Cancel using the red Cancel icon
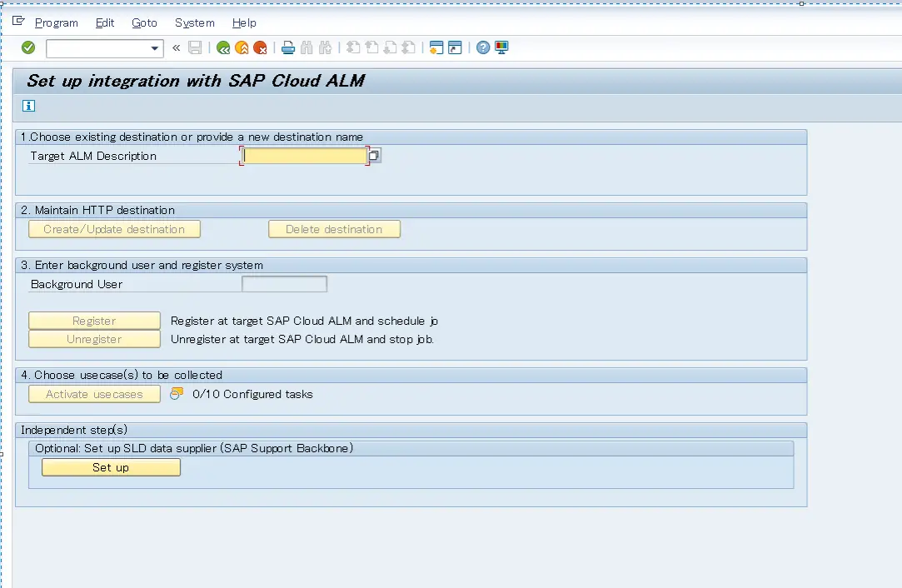The image size is (902, 588). 260,47
